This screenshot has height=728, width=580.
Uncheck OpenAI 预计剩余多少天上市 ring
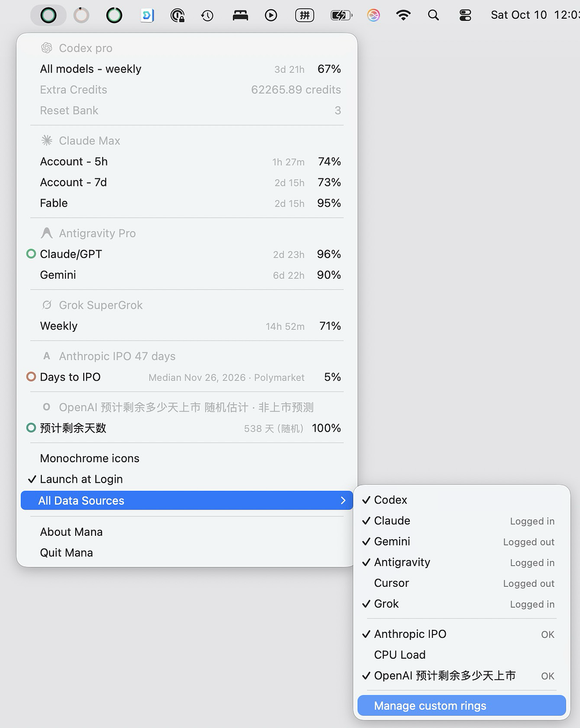[461, 675]
